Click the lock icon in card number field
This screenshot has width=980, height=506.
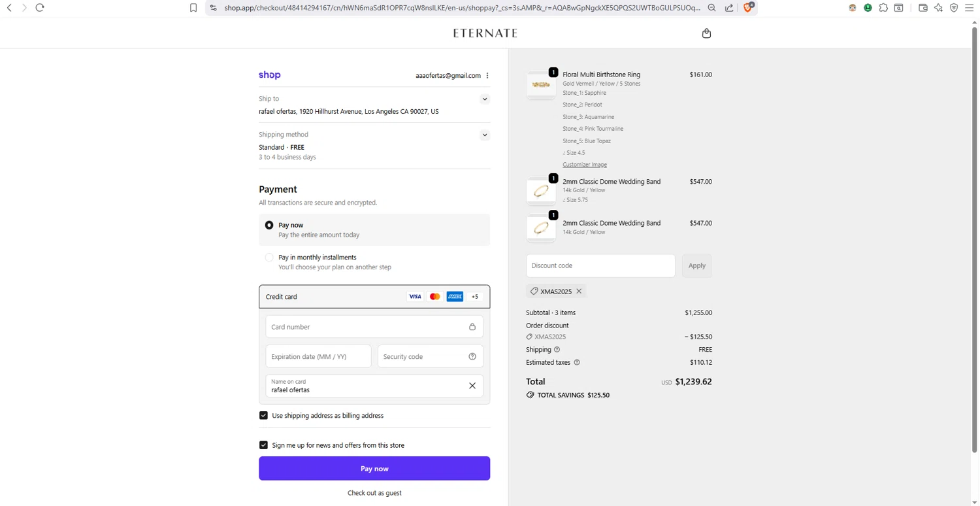(472, 327)
